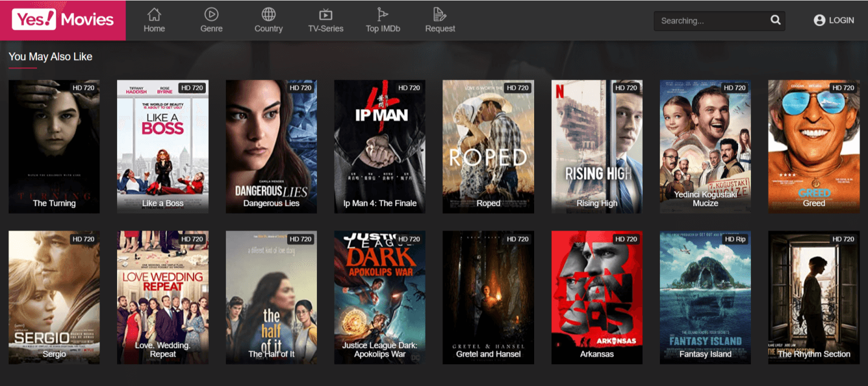Click the TV-Series television icon
This screenshot has height=386, width=868.
pyautogui.click(x=325, y=14)
